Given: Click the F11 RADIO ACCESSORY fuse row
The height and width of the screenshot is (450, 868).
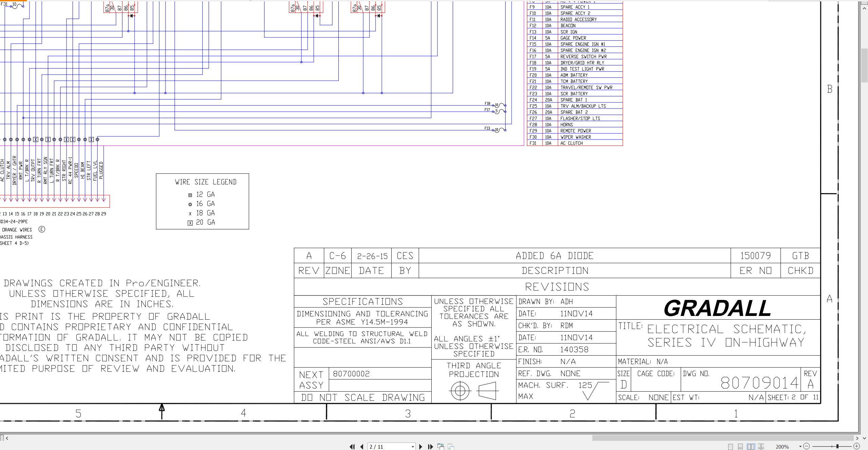Looking at the screenshot, I should (575, 19).
